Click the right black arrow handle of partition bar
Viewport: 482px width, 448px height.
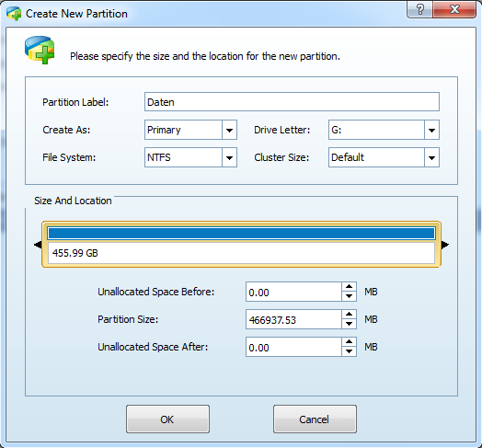[445, 245]
